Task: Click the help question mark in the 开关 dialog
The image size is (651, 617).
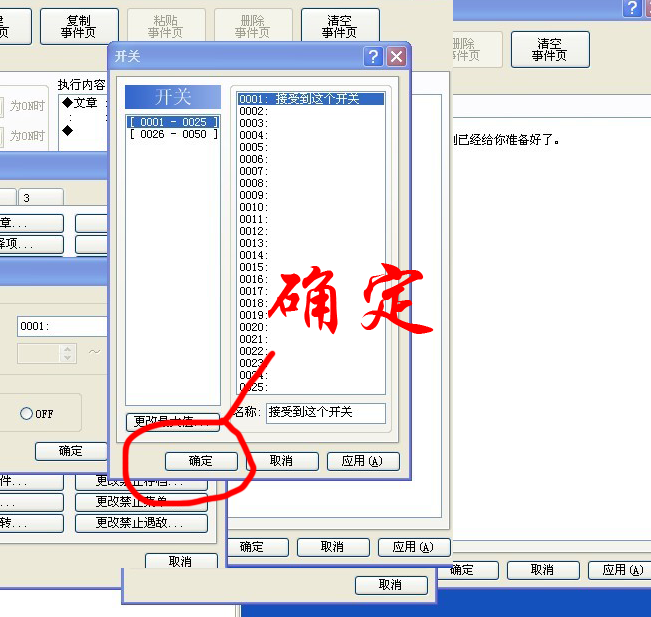Action: (x=373, y=56)
